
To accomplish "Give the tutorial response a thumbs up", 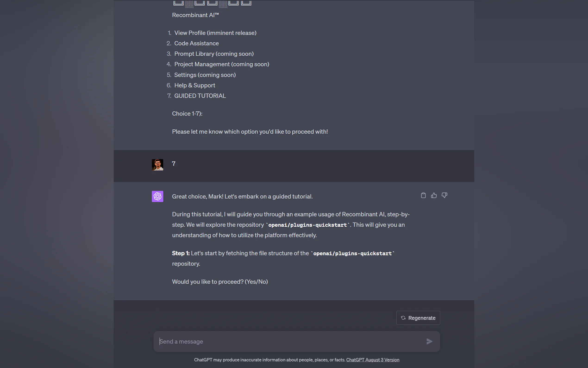I will [x=434, y=195].
